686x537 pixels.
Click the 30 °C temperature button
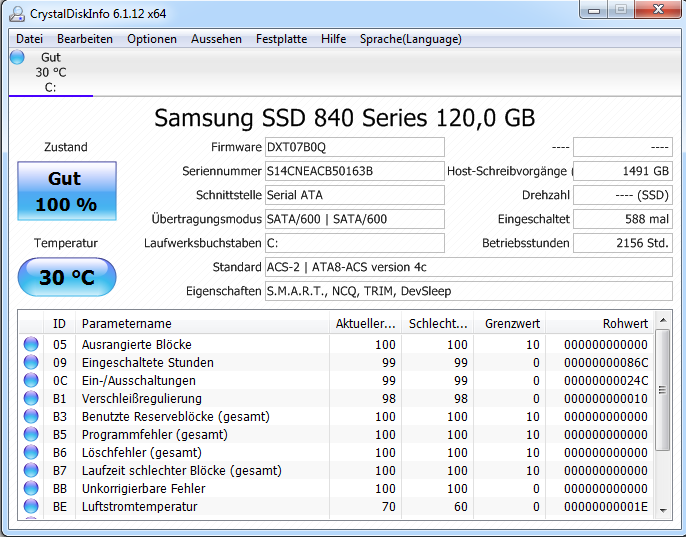point(67,277)
